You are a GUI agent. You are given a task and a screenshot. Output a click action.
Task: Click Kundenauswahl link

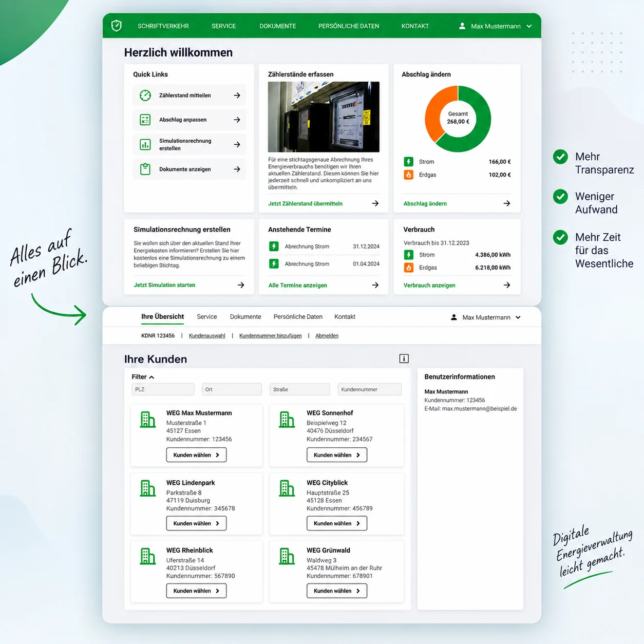coord(207,336)
